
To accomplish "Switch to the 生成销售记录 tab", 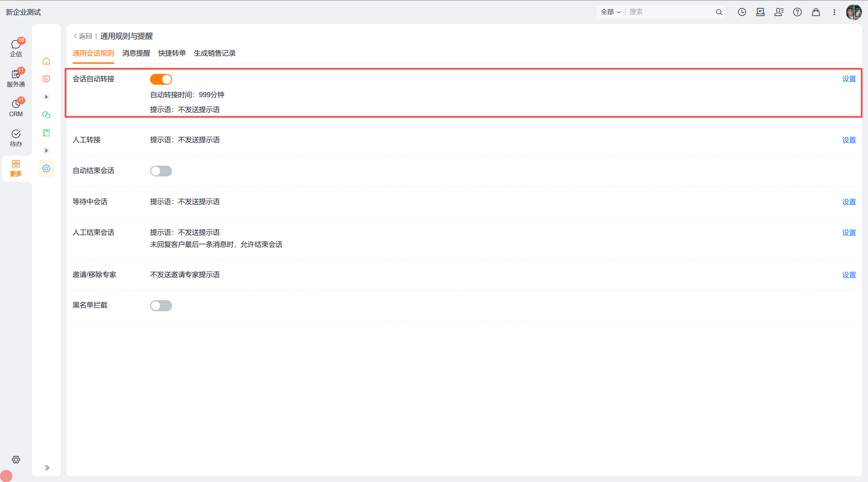I will click(215, 53).
